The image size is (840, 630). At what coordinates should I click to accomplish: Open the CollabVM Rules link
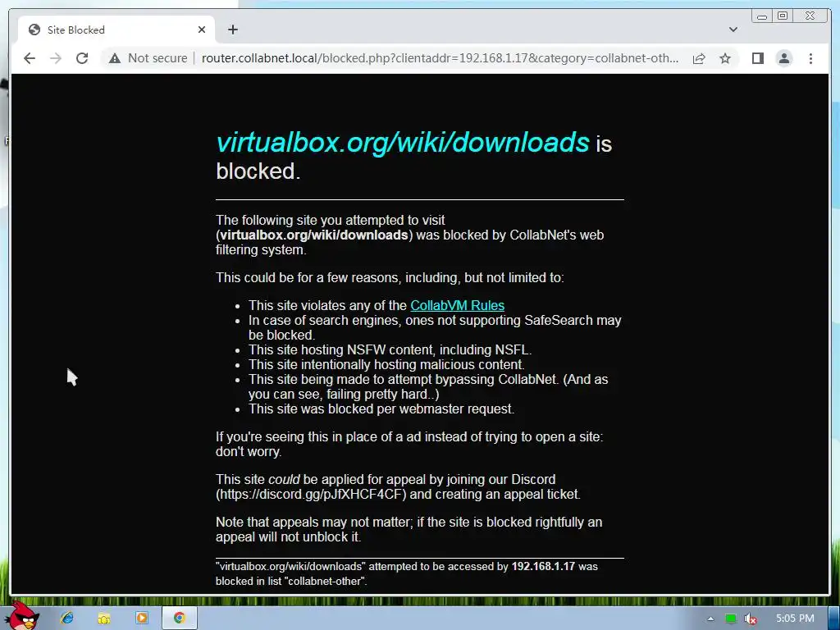point(457,305)
